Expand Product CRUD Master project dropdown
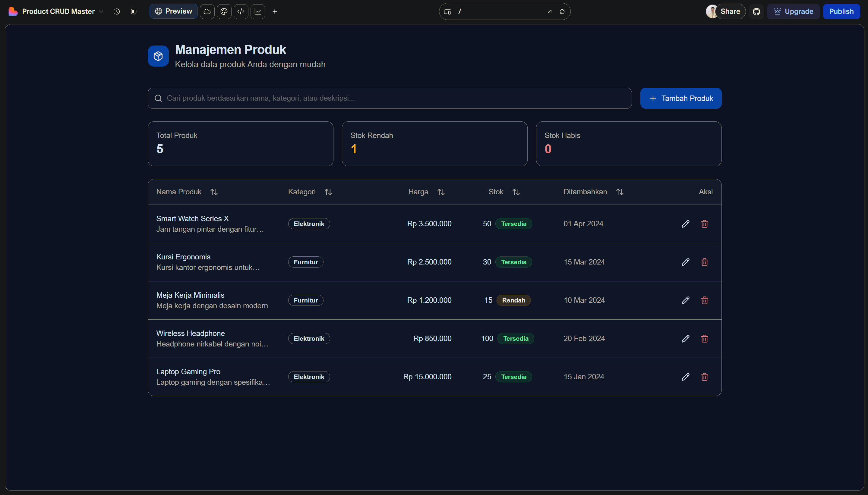This screenshot has height=495, width=868. (101, 11)
